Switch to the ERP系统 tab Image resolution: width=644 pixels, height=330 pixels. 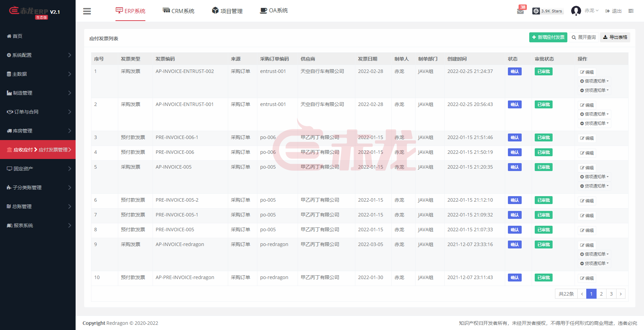[131, 11]
